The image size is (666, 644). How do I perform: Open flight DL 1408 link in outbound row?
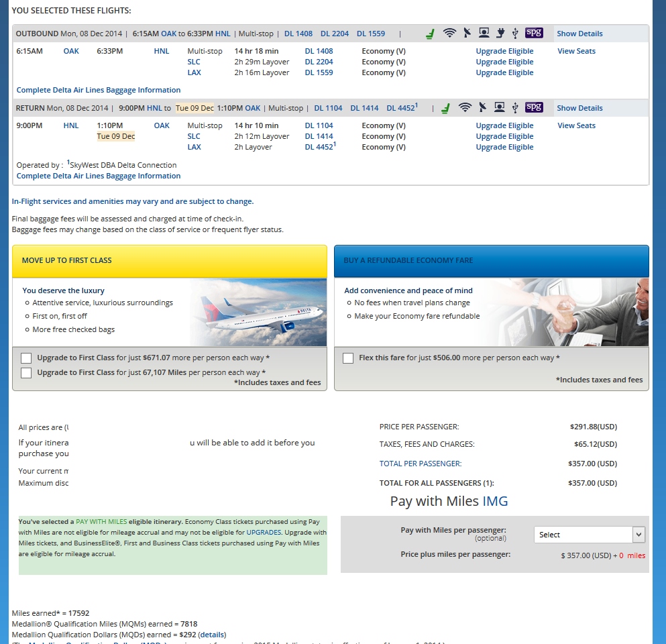coord(319,51)
